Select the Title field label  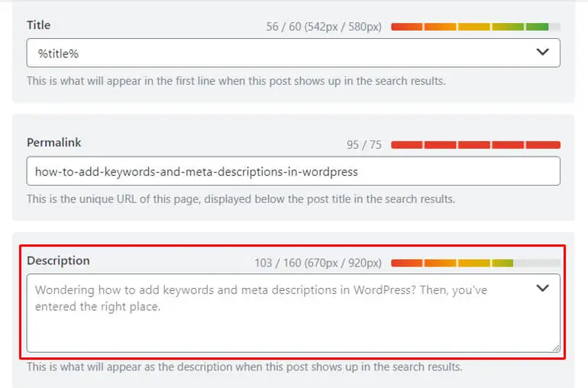tap(39, 25)
